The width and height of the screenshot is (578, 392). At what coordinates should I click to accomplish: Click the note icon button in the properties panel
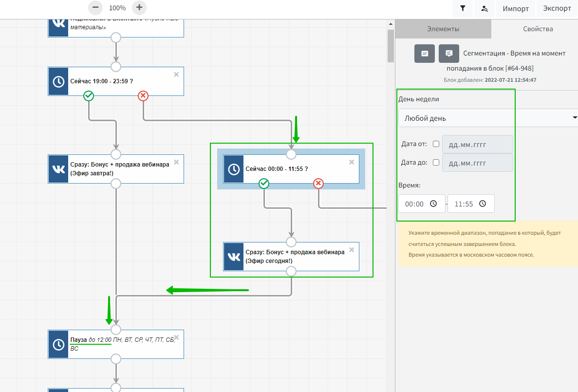click(425, 54)
